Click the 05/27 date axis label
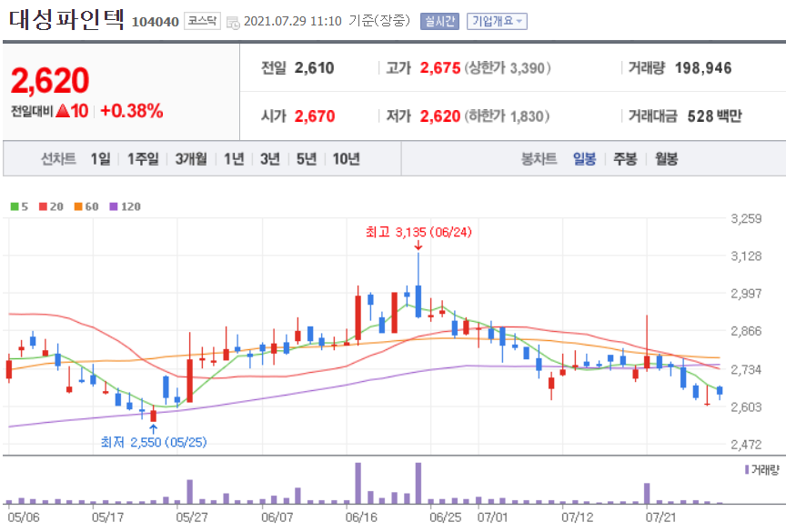Viewport: 786px width, 532px height. (191, 517)
